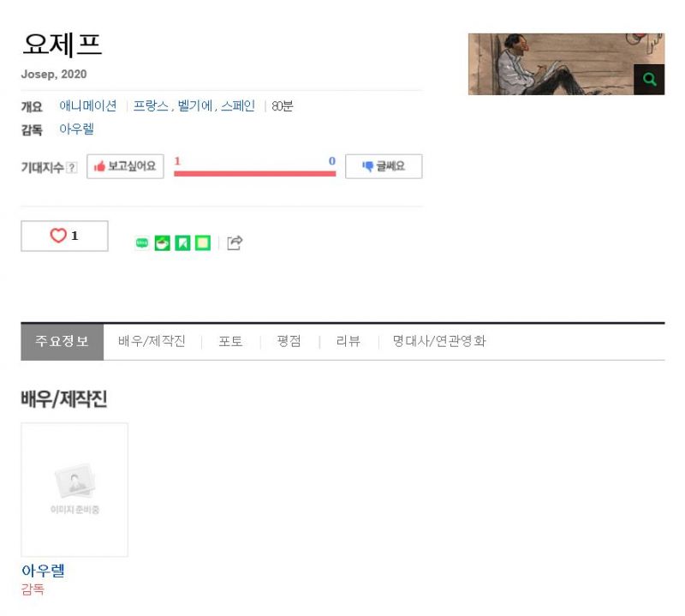Open the 명대사/연관영화 tab

tap(439, 341)
